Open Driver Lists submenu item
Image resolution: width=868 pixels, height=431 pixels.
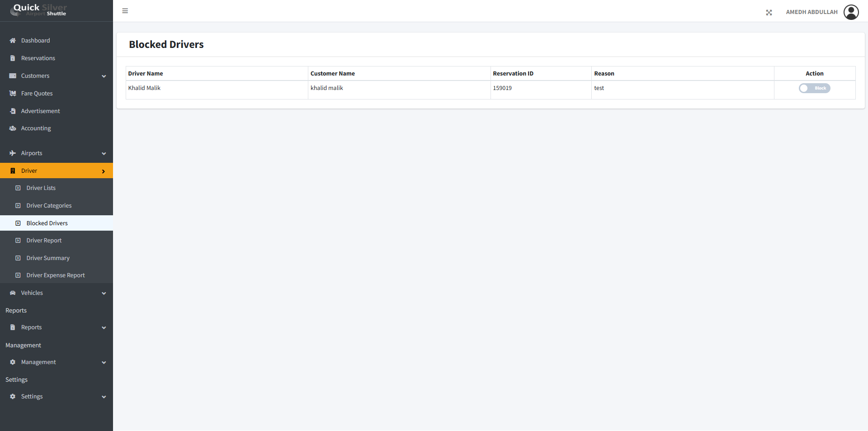click(x=41, y=188)
